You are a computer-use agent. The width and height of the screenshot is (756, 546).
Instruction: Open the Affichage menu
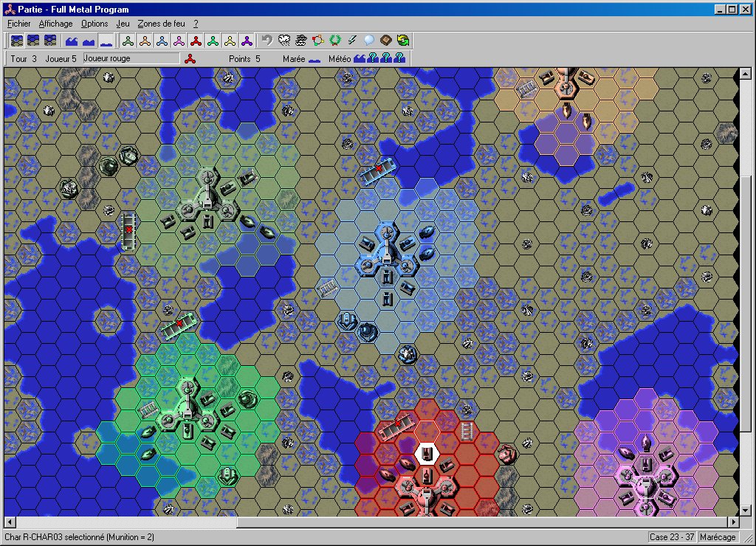55,24
